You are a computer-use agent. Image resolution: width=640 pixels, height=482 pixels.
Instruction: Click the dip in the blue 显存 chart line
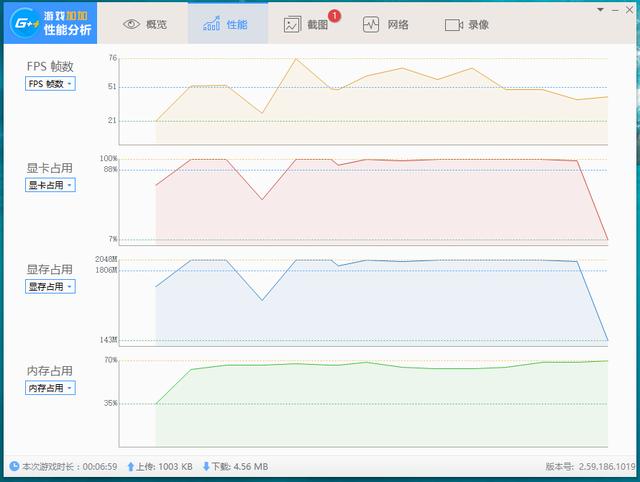(x=262, y=299)
